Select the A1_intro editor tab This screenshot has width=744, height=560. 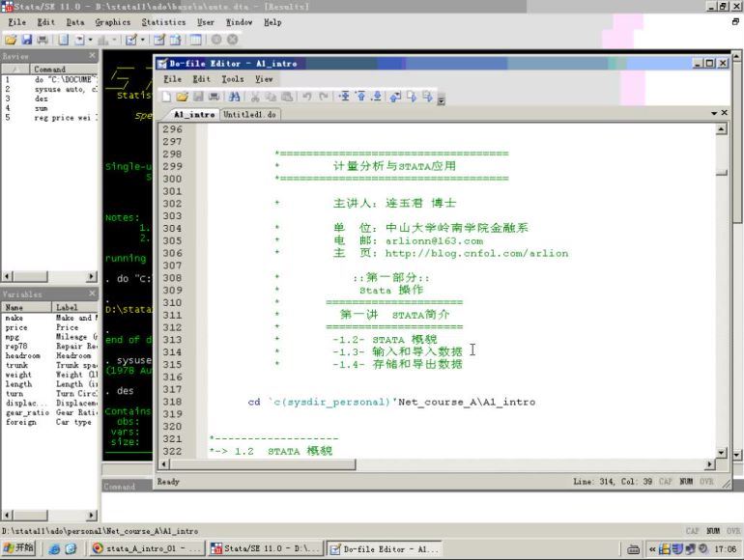pyautogui.click(x=193, y=114)
